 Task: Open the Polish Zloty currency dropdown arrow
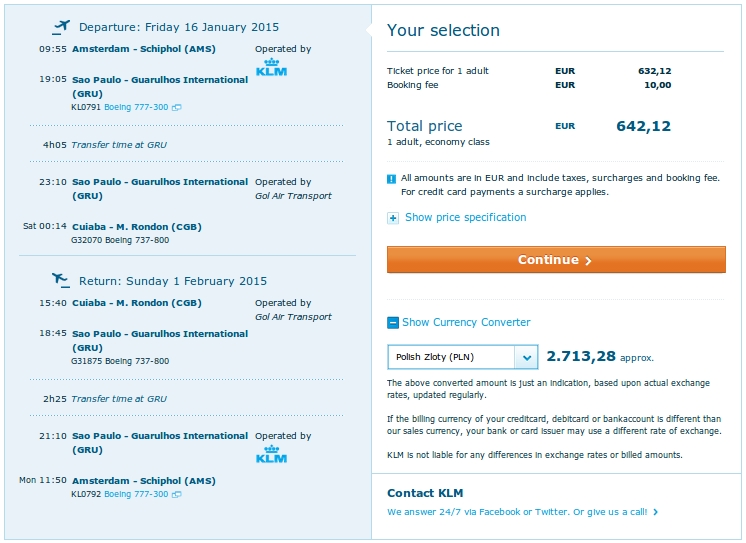point(526,357)
